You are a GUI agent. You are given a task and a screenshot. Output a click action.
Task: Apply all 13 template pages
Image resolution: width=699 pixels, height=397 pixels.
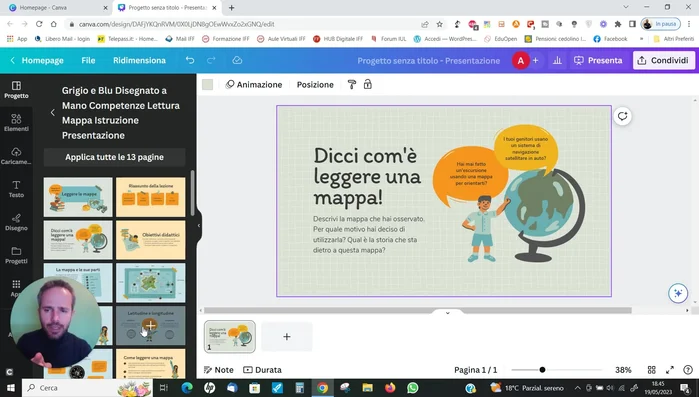pyautogui.click(x=115, y=157)
